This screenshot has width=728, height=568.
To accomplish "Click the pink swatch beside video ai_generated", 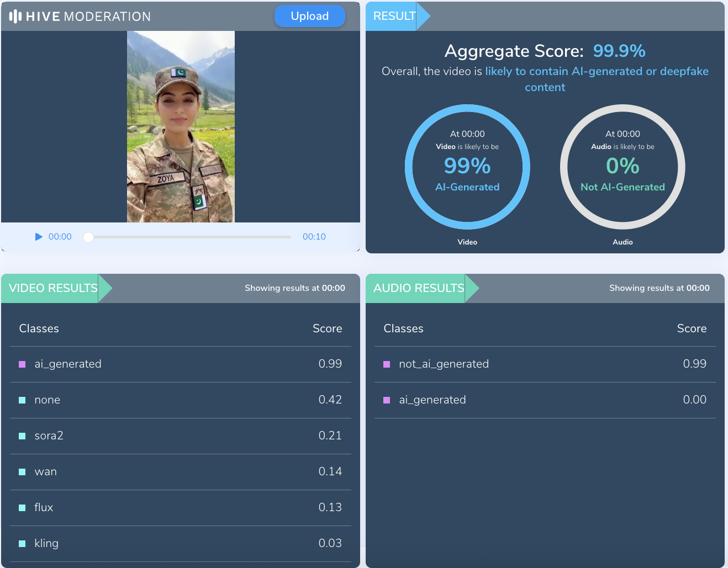I will [22, 364].
